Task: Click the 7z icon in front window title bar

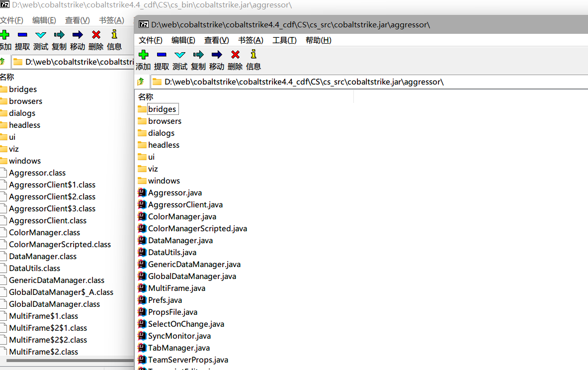Action: [144, 24]
